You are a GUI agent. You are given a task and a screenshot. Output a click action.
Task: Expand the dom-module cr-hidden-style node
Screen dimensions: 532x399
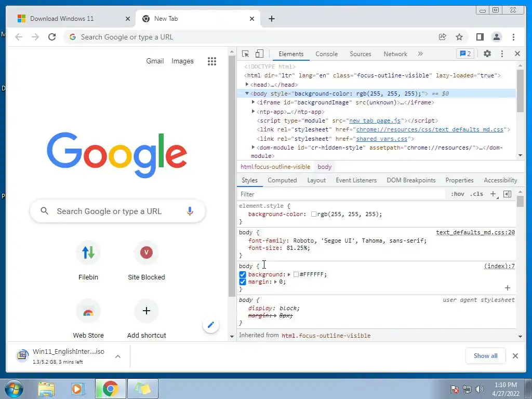pos(253,147)
